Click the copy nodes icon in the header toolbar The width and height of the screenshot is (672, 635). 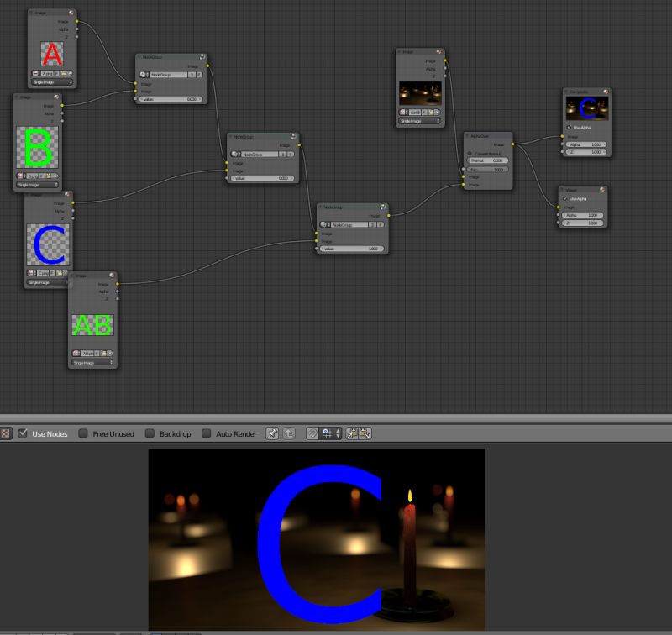(352, 433)
